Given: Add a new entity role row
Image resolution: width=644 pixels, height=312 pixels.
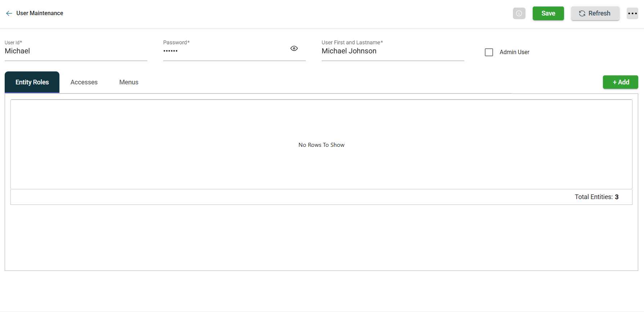Looking at the screenshot, I should pos(620,82).
